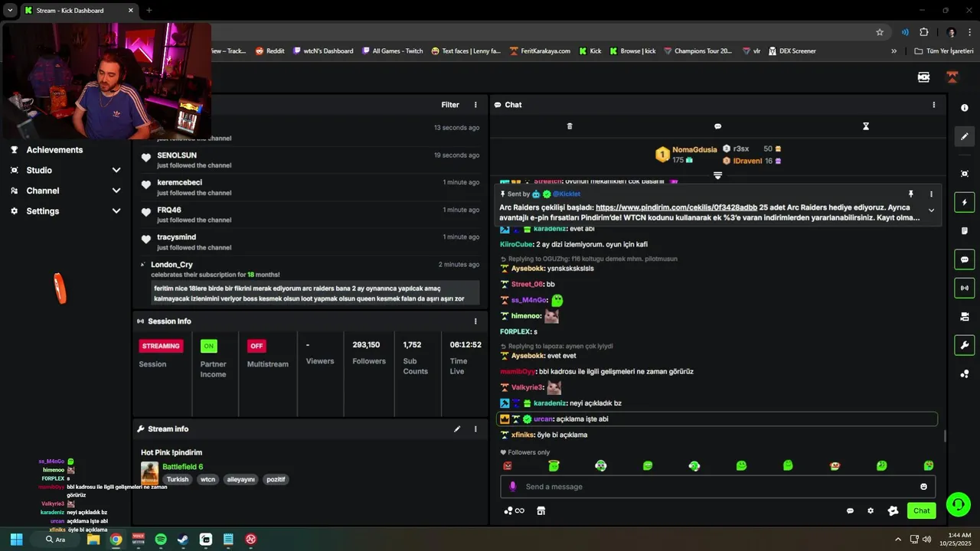Open the info icon in right sidebar

tap(964, 108)
